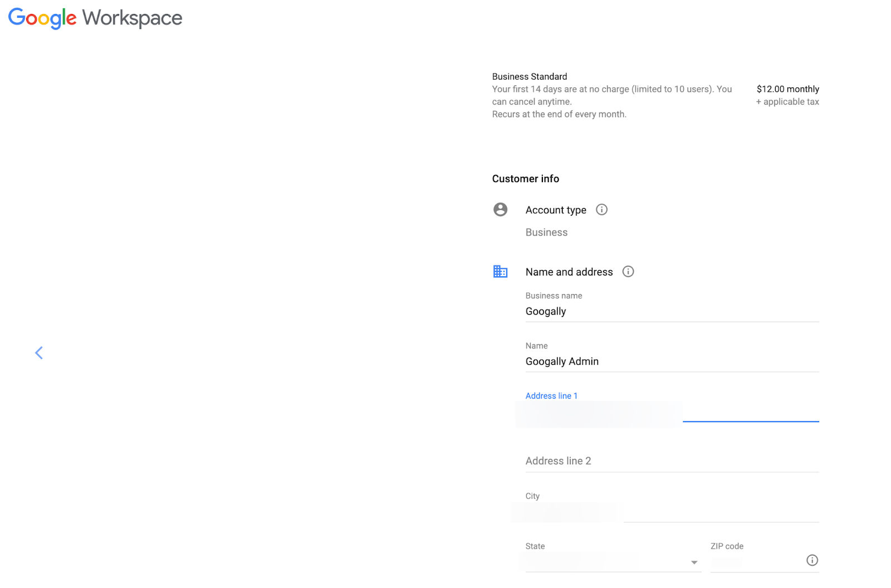The image size is (891, 588).
Task: Click the State dropdown arrow
Action: (694, 562)
